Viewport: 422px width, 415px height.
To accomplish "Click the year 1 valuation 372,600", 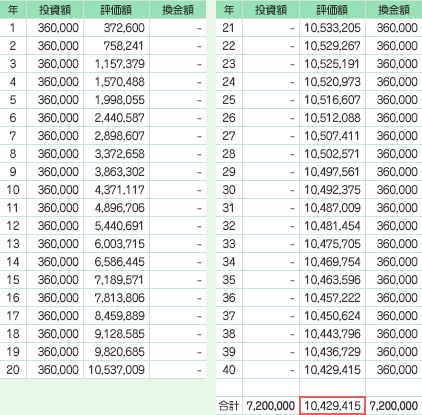I will pos(124,28).
